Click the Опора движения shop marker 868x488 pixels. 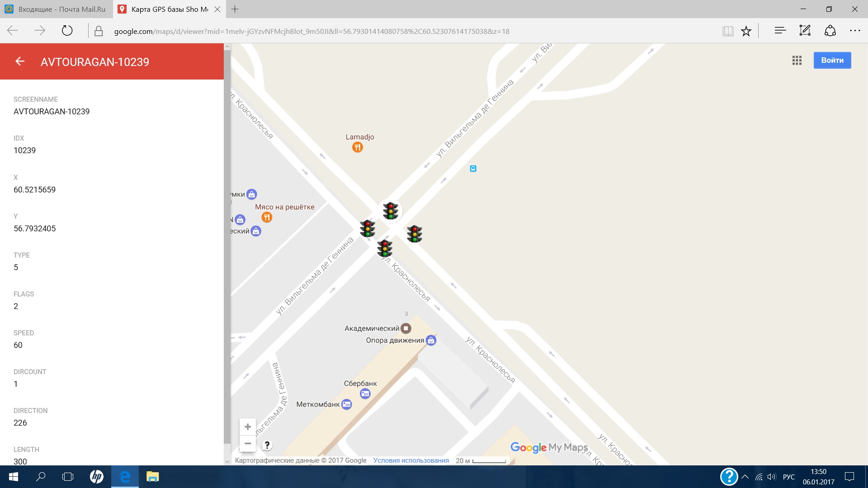(x=431, y=340)
